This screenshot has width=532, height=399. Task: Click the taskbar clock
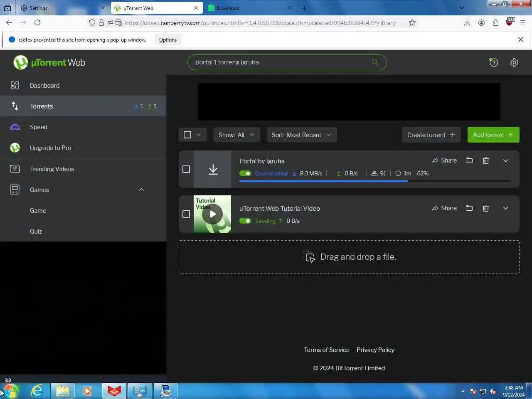(514, 391)
